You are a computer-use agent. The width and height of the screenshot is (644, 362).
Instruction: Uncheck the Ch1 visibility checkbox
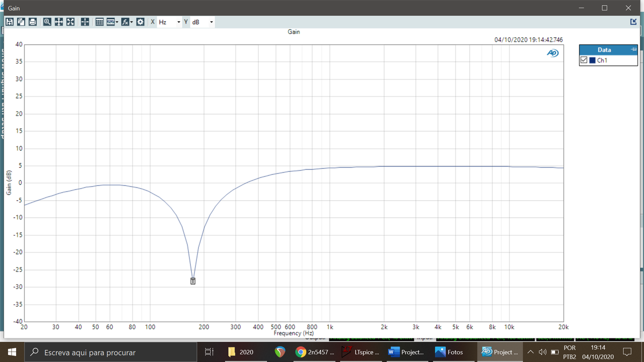tap(584, 60)
